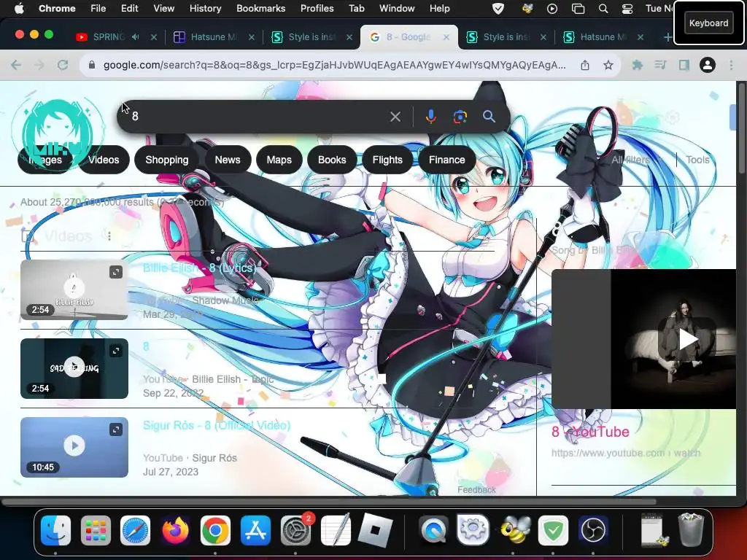
Task: Open the Bookmarks menu
Action: 260,9
